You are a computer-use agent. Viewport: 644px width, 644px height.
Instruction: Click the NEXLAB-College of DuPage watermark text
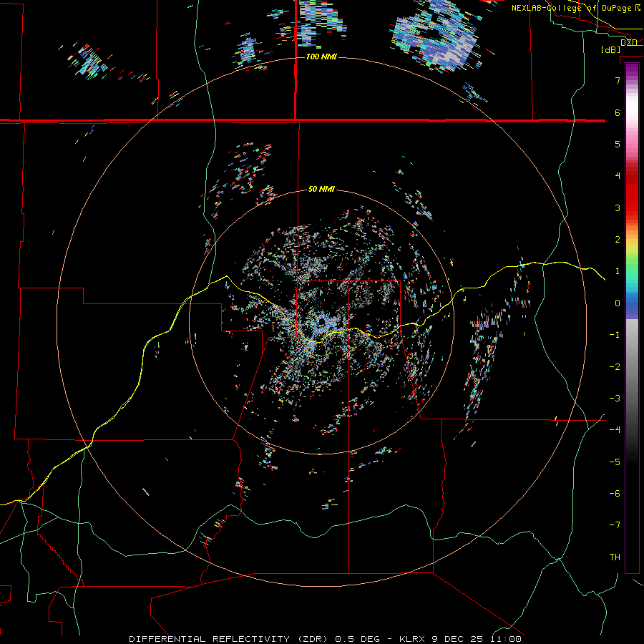click(572, 8)
